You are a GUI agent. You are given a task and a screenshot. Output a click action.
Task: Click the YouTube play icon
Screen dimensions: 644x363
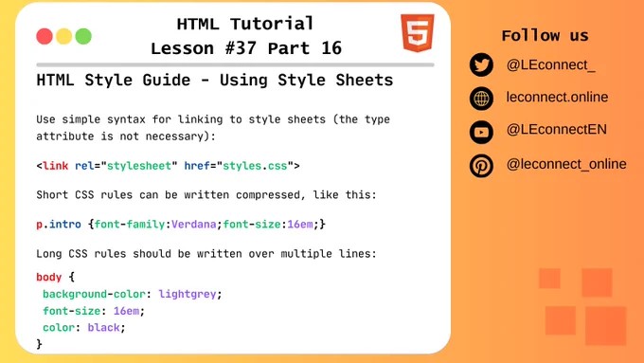(x=481, y=132)
